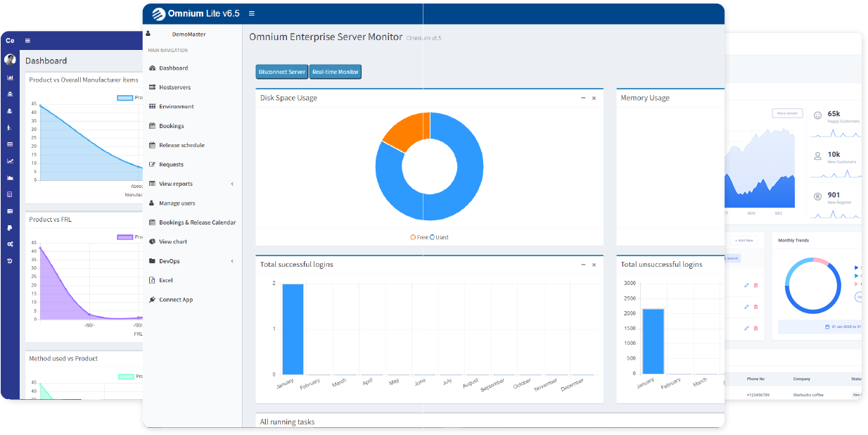Click the Manage users icon

(x=152, y=203)
